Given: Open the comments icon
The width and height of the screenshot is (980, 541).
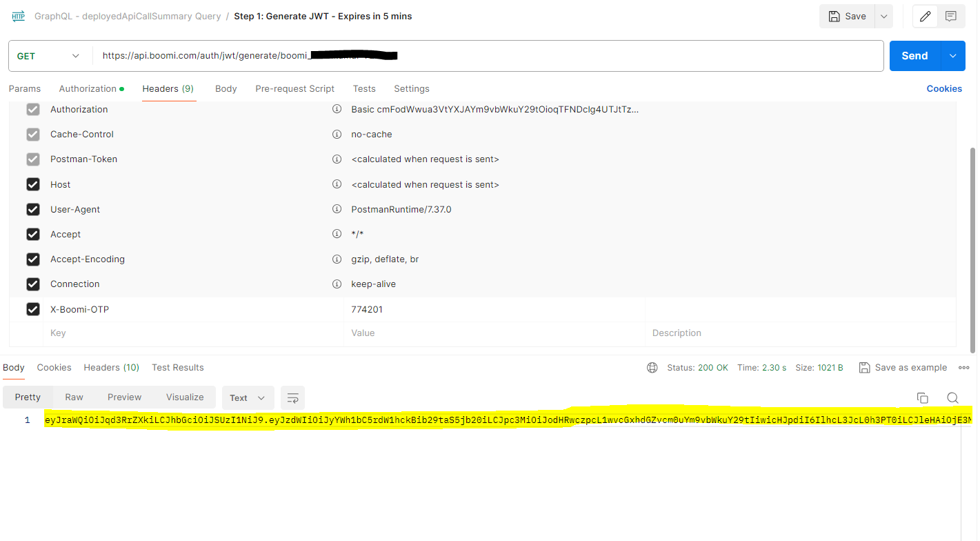Looking at the screenshot, I should tap(951, 17).
